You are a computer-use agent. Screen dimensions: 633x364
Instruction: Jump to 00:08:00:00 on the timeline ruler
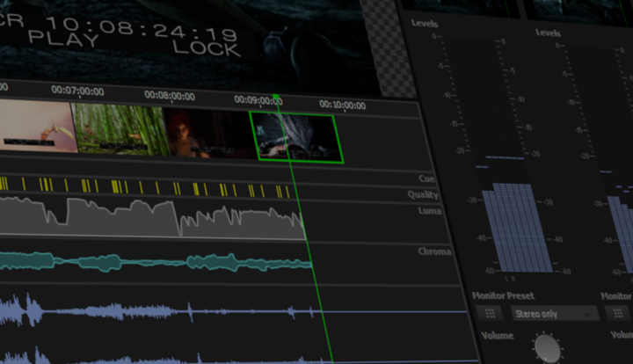(x=170, y=96)
